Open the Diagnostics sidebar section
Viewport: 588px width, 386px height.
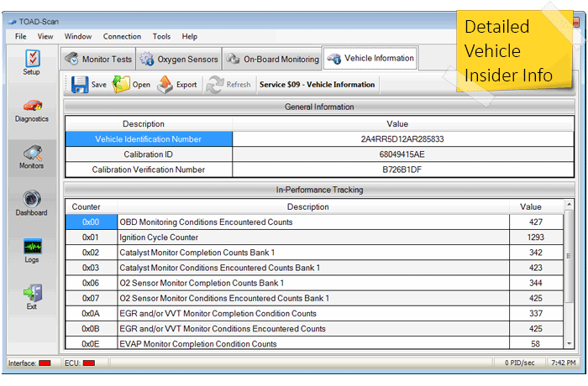tap(32, 111)
